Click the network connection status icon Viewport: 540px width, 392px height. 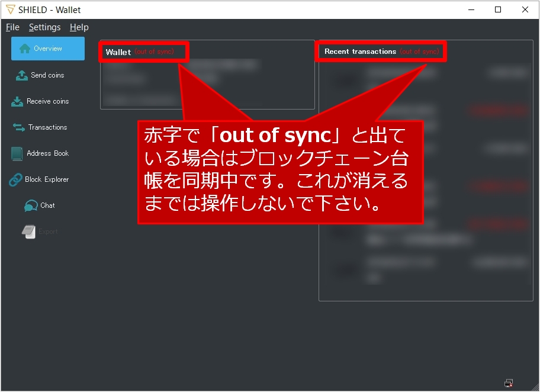(509, 383)
